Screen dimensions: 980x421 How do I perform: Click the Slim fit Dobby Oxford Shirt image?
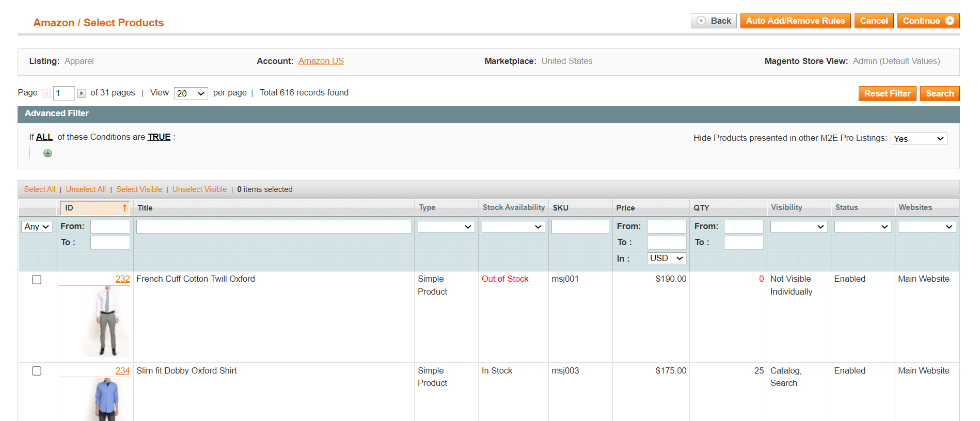pos(107,399)
